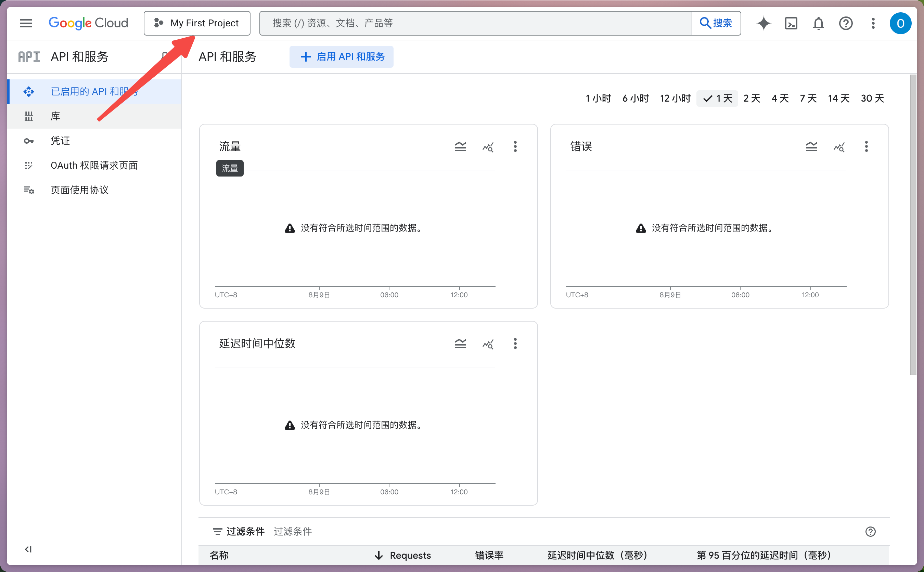Open Gemini AI assistant sparkle icon
924x572 pixels.
pyautogui.click(x=763, y=23)
